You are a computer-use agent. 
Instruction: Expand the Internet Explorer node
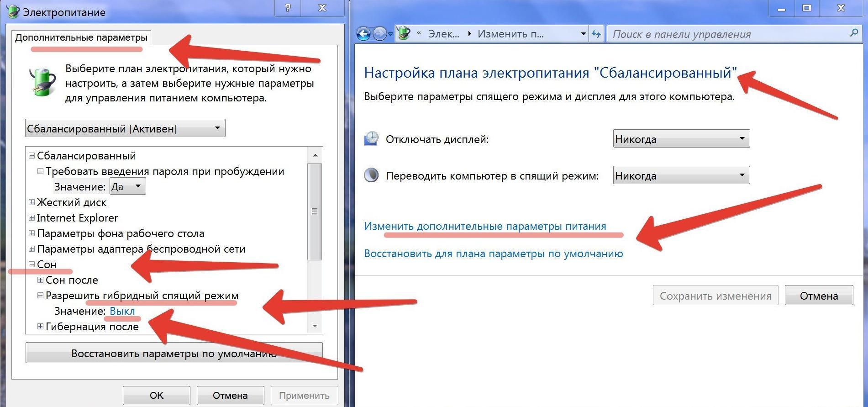32,218
